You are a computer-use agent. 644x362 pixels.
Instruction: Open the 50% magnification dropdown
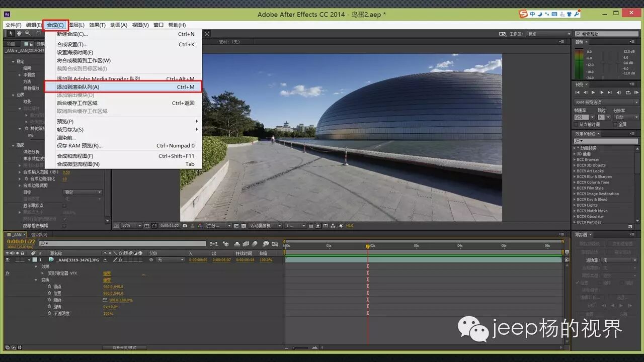132,226
